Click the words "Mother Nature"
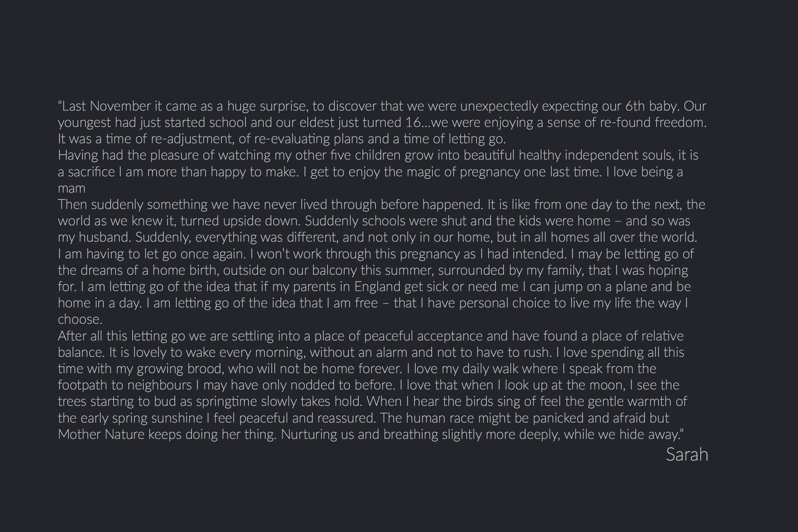798x532 pixels. point(101,434)
